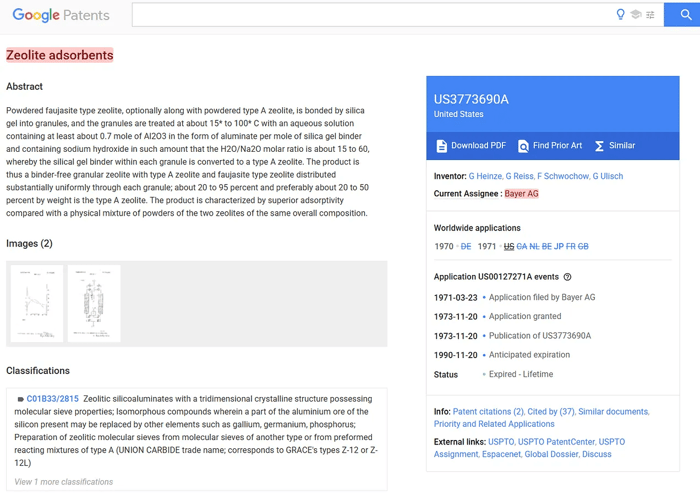Expand View 1 more classifications

click(x=63, y=482)
